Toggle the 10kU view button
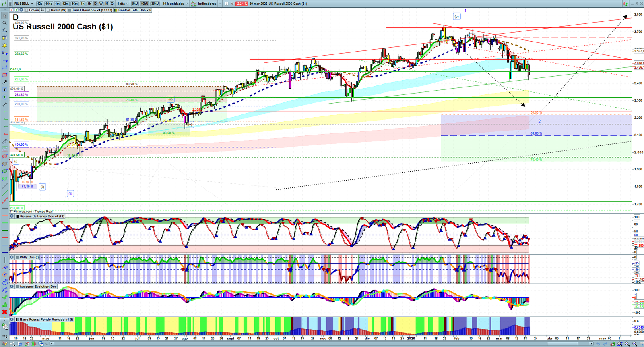644x347 pixels. pyautogui.click(x=144, y=4)
